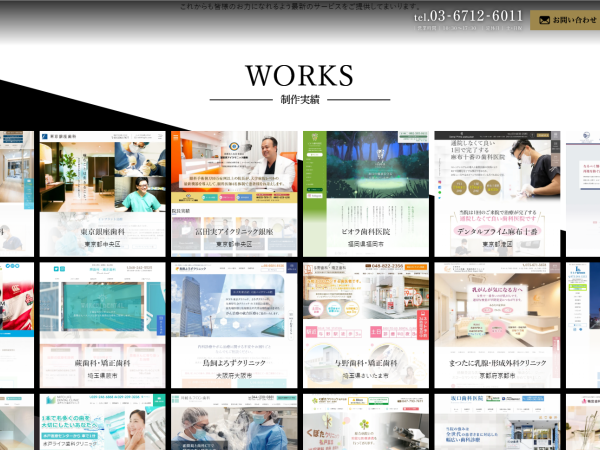The height and width of the screenshot is (450, 600).
Task: Open the デンタルプライム麻布十番 work thumbnail
Action: [497, 194]
